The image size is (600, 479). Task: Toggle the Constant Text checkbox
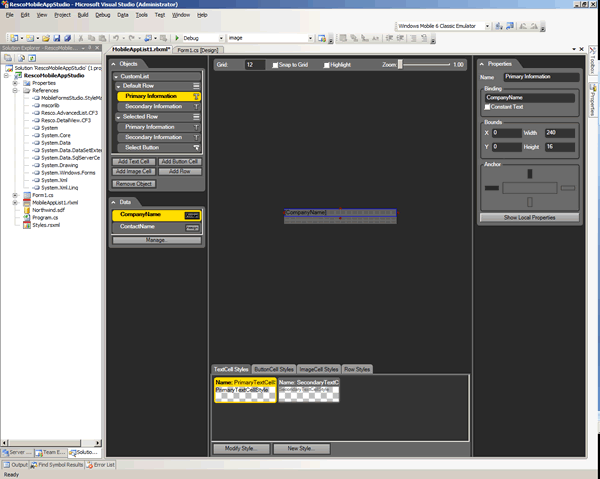pos(487,107)
